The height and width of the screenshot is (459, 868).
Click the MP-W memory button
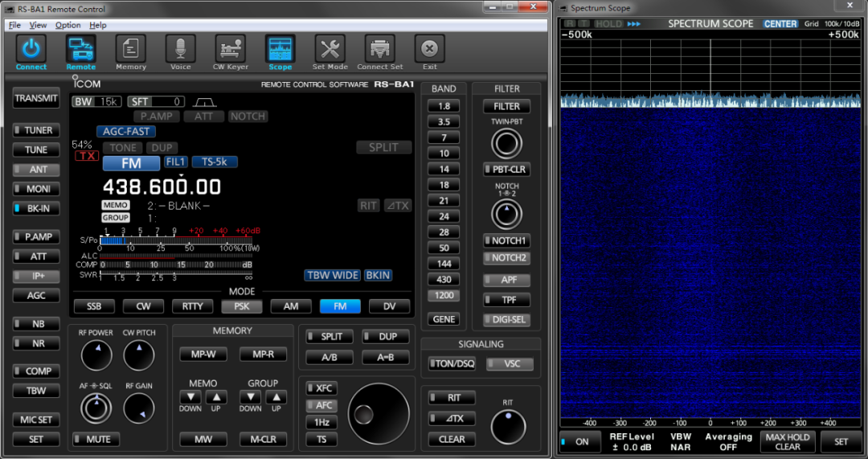[203, 354]
